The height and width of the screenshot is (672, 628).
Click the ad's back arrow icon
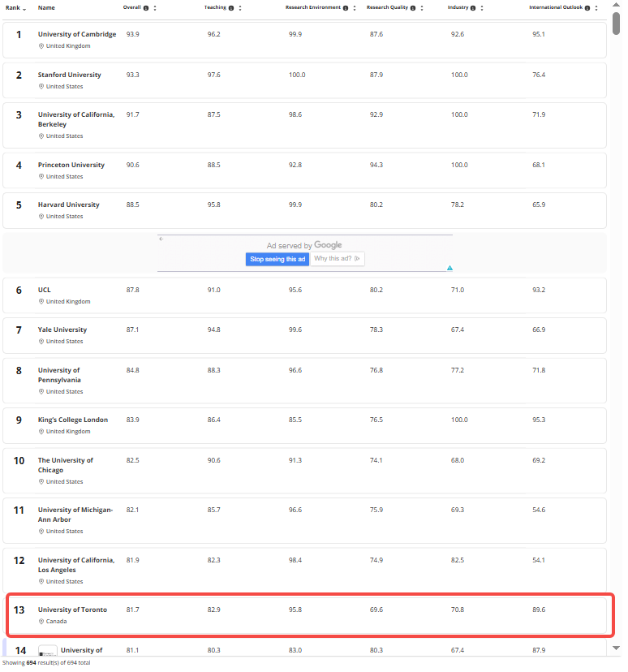click(161, 239)
